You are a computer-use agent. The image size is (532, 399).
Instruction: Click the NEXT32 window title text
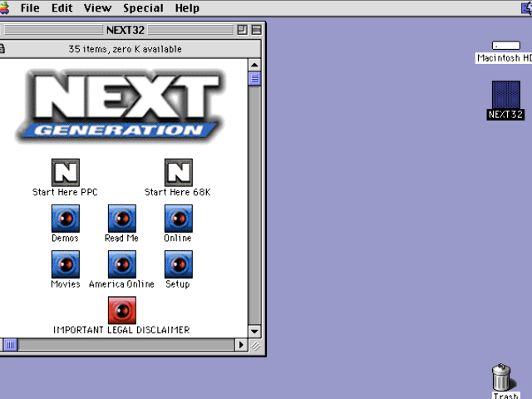click(x=126, y=30)
